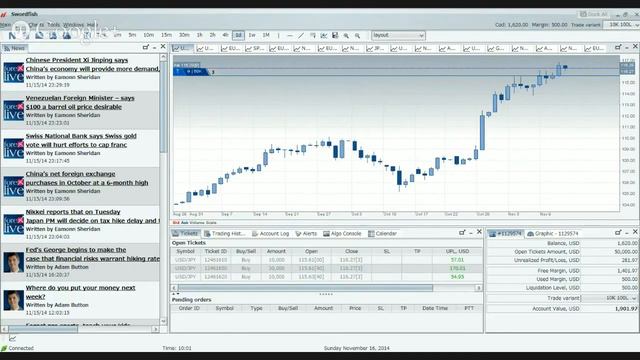
Task: Select the 1w timeframe button
Action: [252, 36]
